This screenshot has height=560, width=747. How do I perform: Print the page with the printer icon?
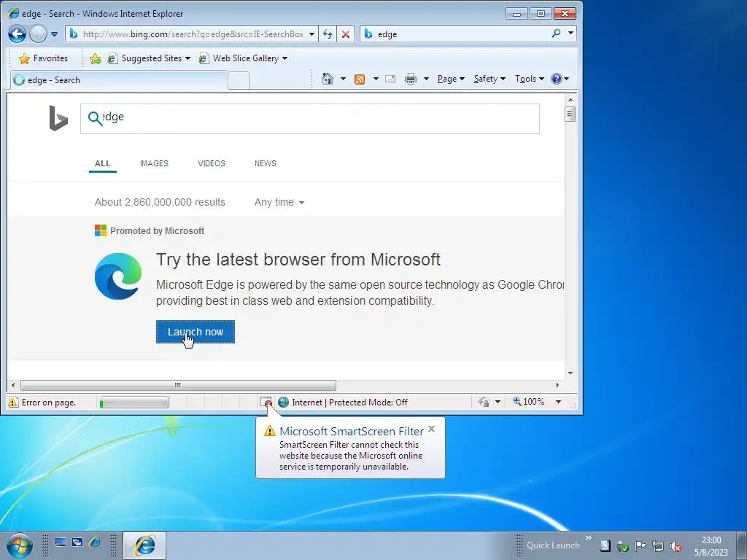(410, 79)
